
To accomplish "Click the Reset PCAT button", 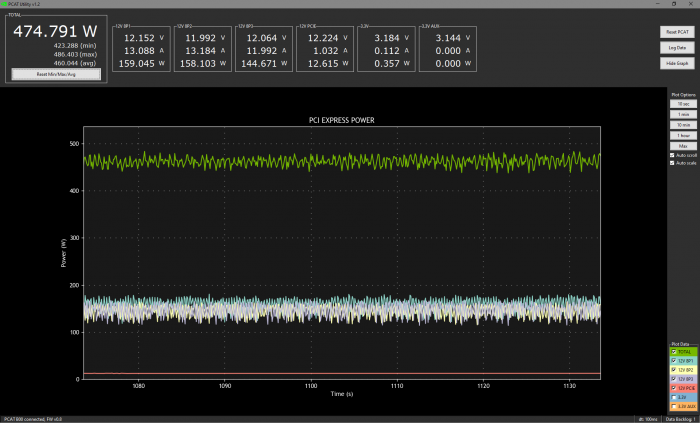I will [x=677, y=32].
